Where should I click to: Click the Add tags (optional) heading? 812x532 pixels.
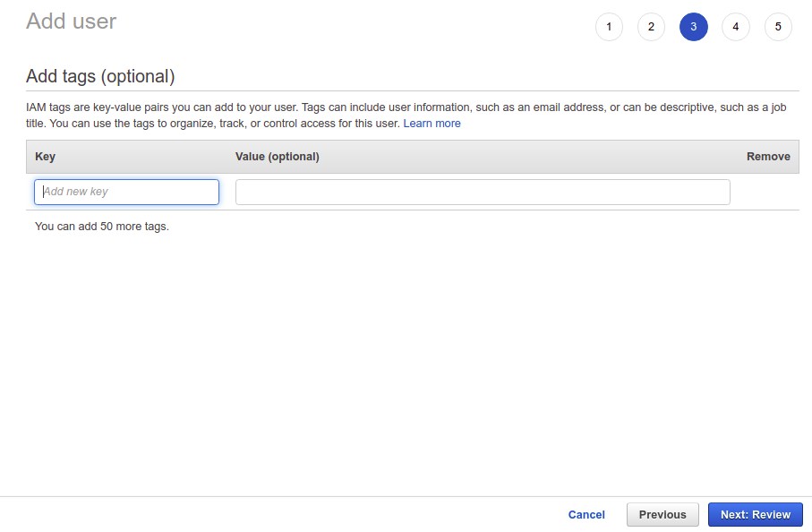click(100, 76)
